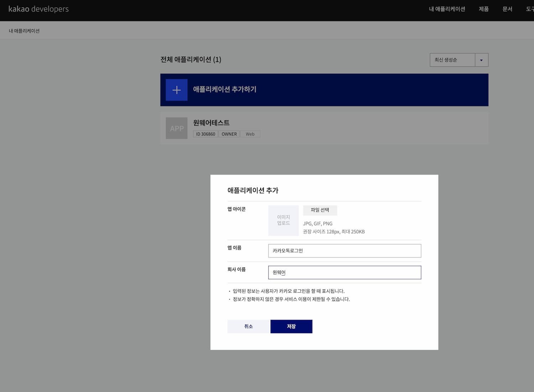Click the 전체 애플리케이션 (1) heading
The height and width of the screenshot is (392, 534).
click(191, 59)
